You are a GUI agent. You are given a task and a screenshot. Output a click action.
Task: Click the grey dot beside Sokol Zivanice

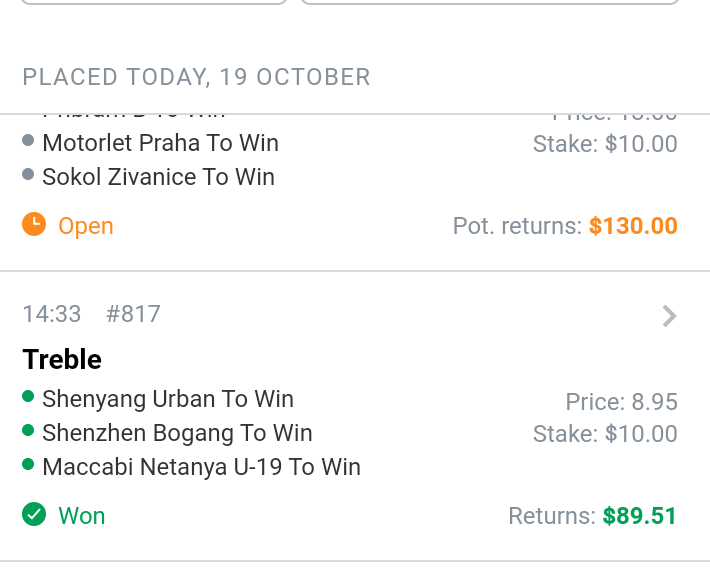(29, 175)
